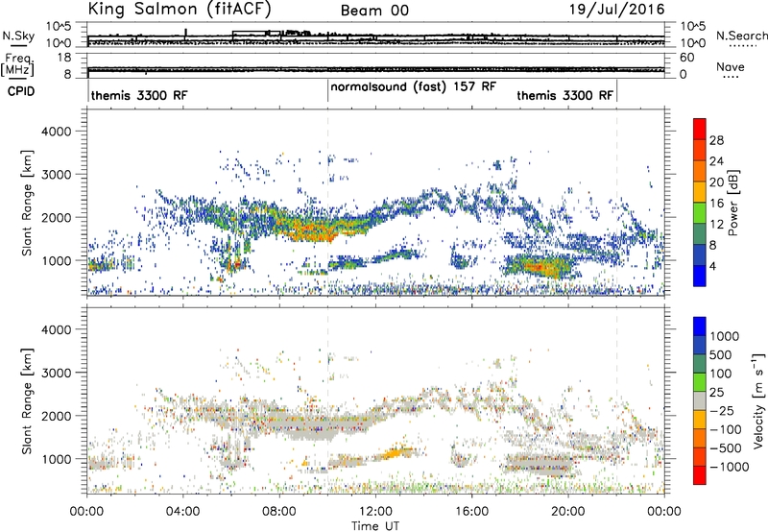
Task: Click the themis 3300 RF label near 00:00
Action: [139, 95]
